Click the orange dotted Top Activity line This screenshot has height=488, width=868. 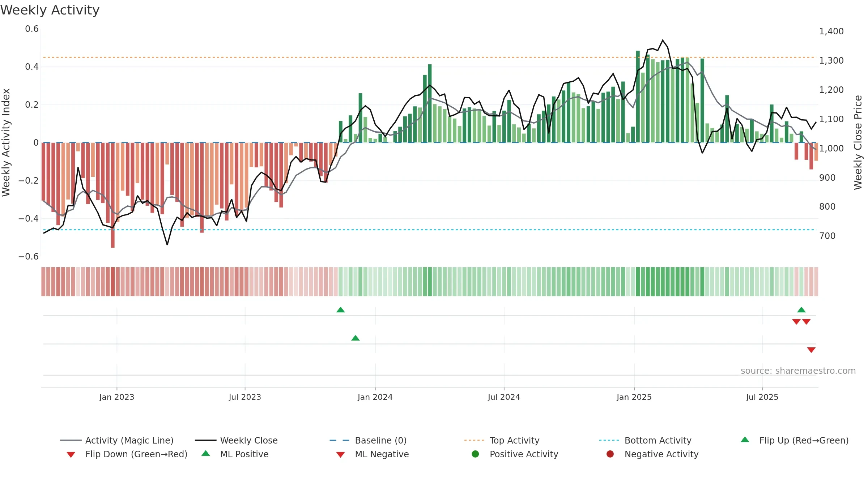click(x=430, y=57)
